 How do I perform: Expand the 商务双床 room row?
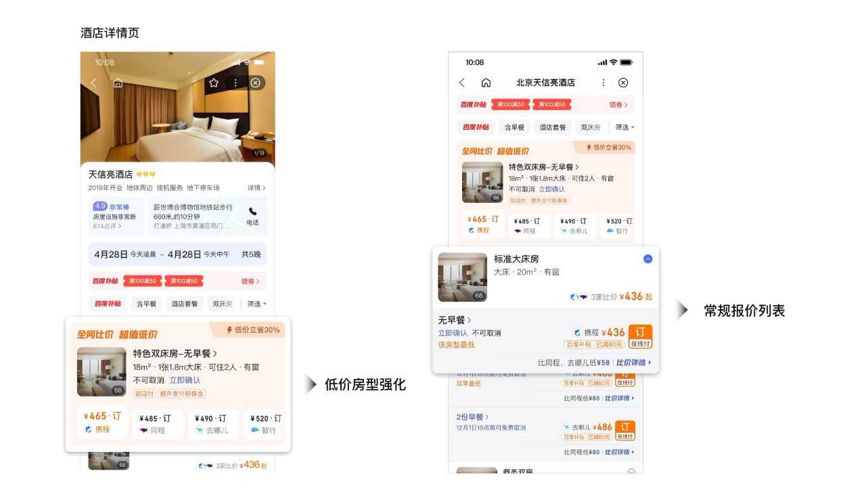pos(631,472)
